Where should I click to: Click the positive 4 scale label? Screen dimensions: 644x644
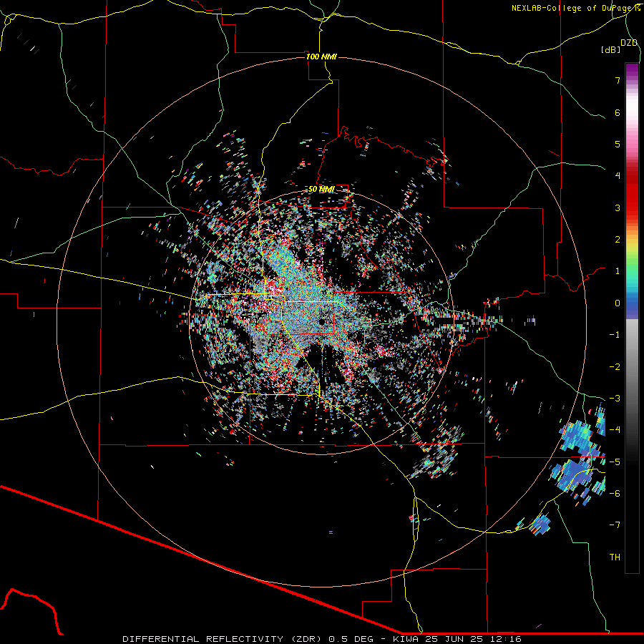[x=618, y=176]
